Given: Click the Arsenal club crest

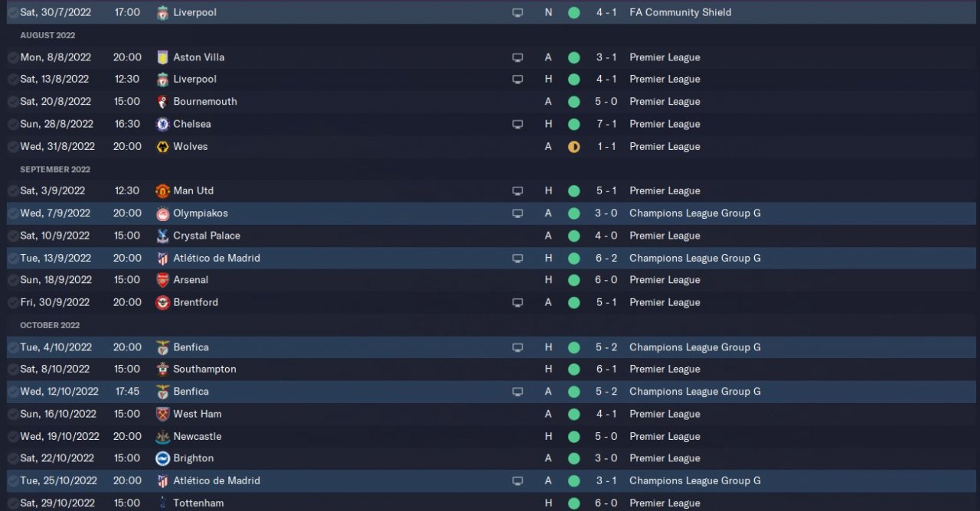Looking at the screenshot, I should (162, 280).
